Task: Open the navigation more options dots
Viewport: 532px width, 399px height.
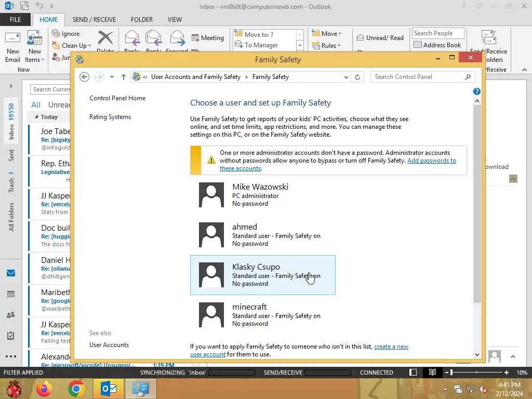Action: click(11, 356)
